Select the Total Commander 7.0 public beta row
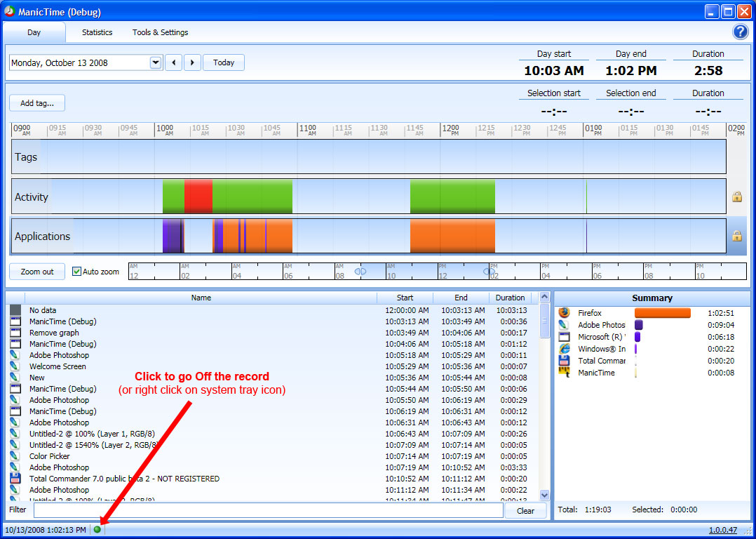This screenshot has width=756, height=539. 272,479
